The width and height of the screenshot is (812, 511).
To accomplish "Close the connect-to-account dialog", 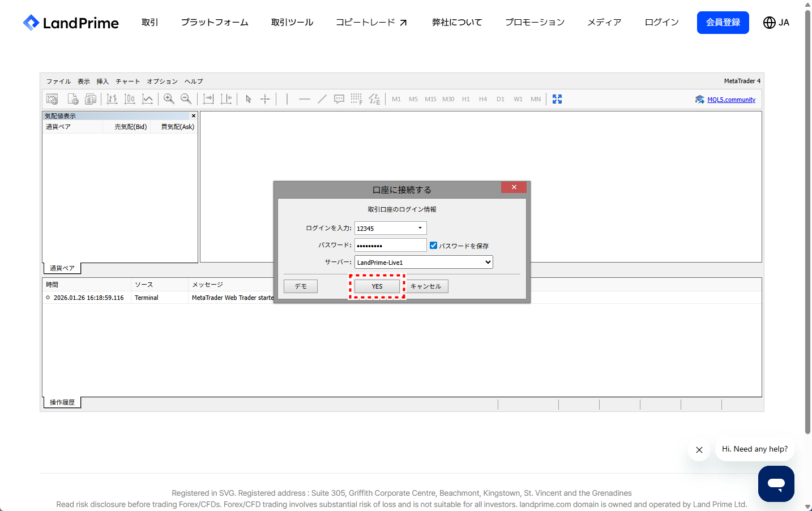I will click(x=514, y=187).
